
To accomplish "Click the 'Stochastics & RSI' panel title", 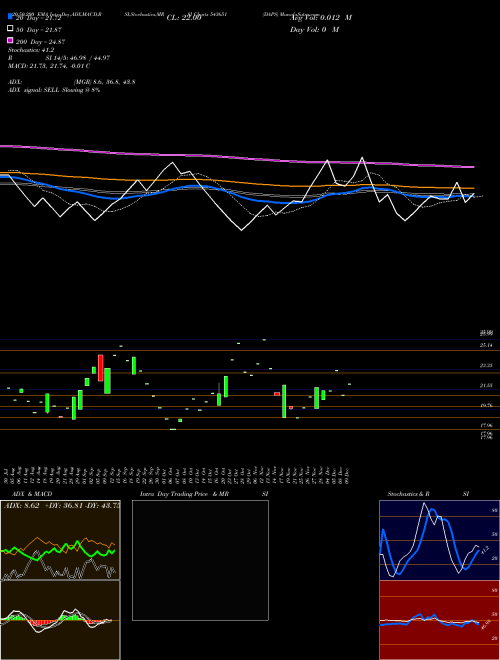I will click(428, 494).
